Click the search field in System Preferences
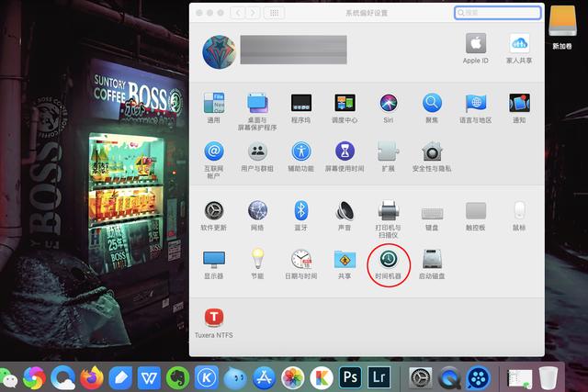Image resolution: width=588 pixels, height=392 pixels. (x=498, y=13)
